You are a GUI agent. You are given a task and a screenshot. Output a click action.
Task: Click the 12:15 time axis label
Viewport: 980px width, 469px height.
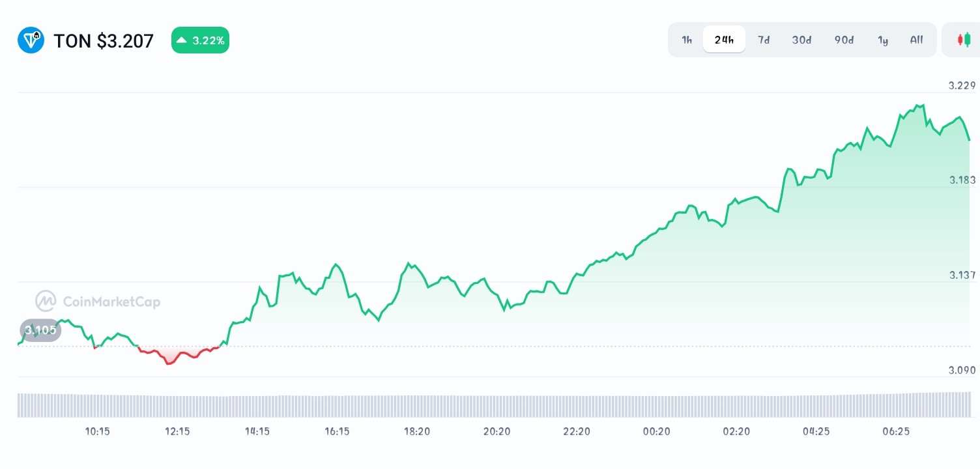tap(177, 431)
